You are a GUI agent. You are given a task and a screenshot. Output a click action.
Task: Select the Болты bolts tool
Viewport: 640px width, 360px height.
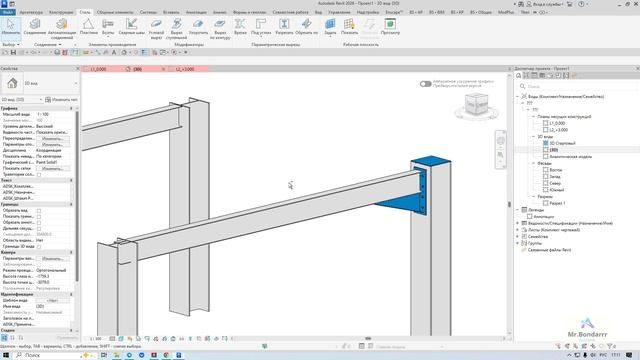(x=108, y=27)
